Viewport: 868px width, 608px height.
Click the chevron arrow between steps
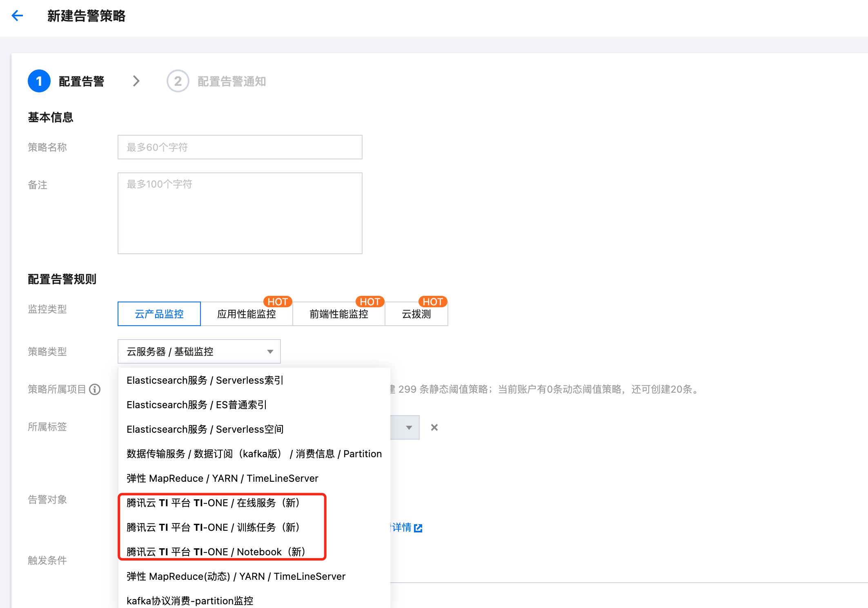click(136, 81)
